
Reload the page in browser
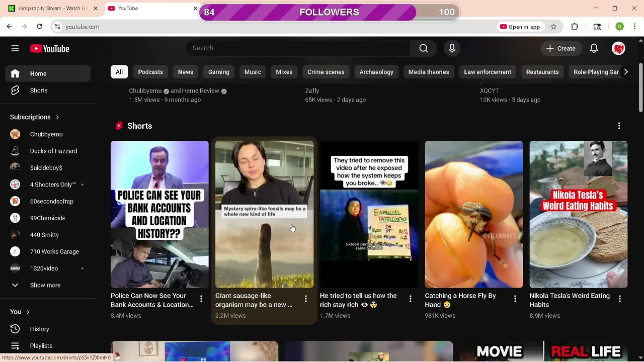coord(39,27)
